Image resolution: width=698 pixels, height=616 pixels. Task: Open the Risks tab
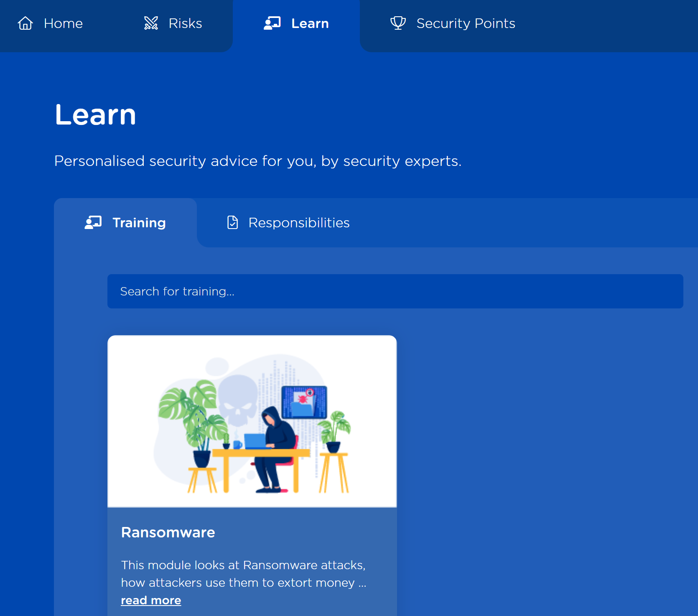pos(173,23)
